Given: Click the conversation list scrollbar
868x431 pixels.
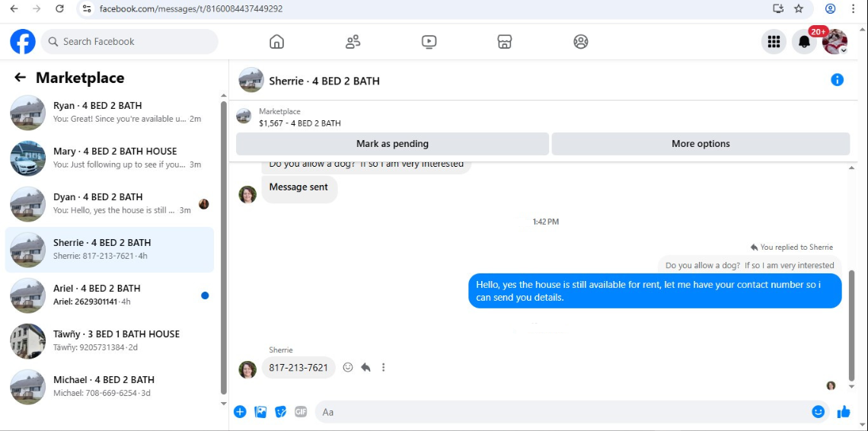Looking at the screenshot, I should tap(224, 247).
